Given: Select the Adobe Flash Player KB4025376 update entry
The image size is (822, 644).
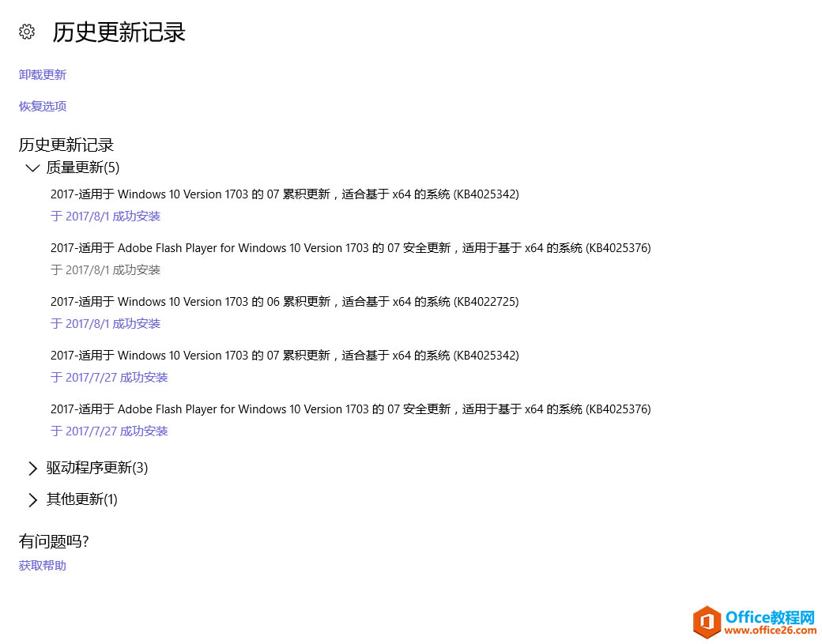Looking at the screenshot, I should pos(351,247).
